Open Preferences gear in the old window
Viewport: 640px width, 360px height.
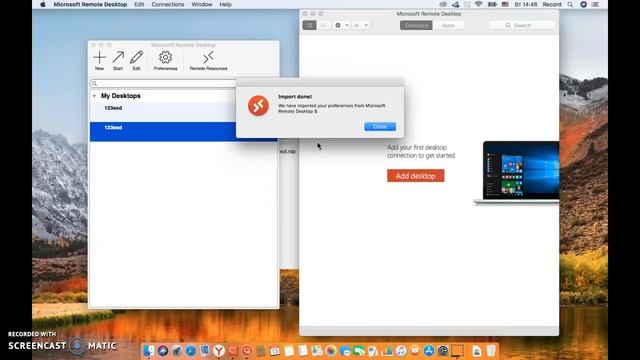click(165, 58)
